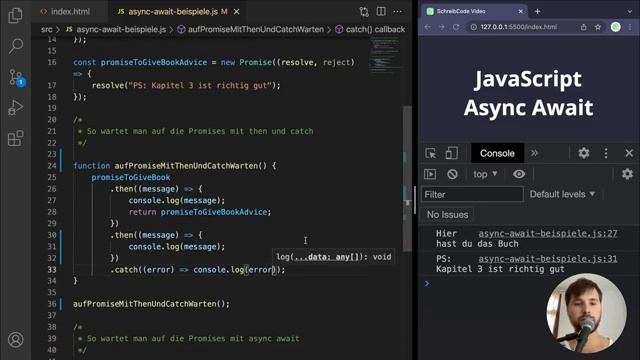
Task: Share this page icon in address bar
Action: point(584,27)
